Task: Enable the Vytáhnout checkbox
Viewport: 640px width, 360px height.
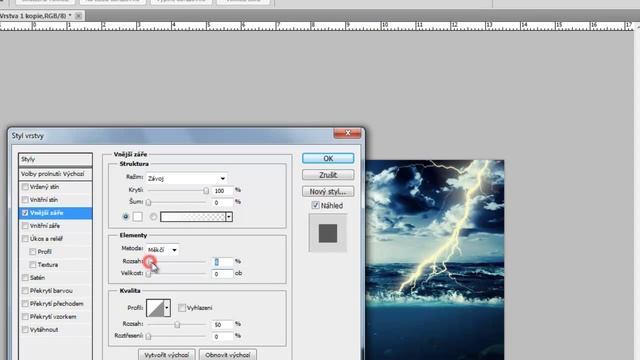Action: [x=25, y=330]
